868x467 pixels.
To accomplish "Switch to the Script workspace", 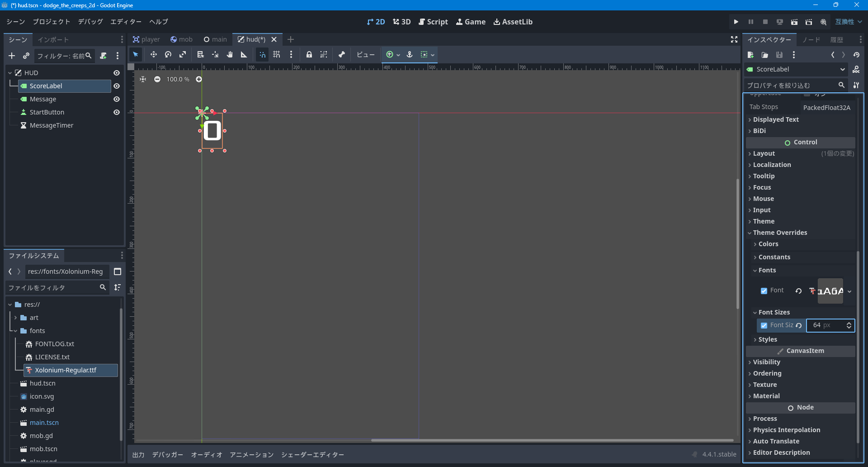I will pyautogui.click(x=433, y=22).
